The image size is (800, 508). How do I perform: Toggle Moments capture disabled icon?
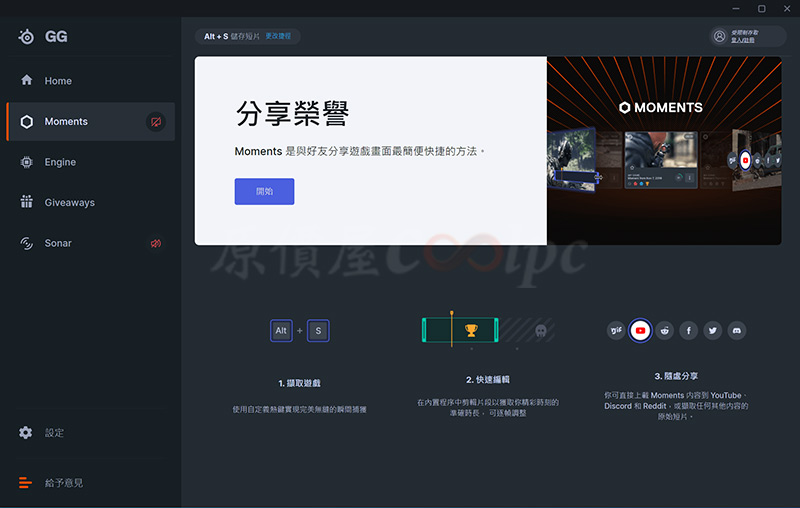click(156, 121)
